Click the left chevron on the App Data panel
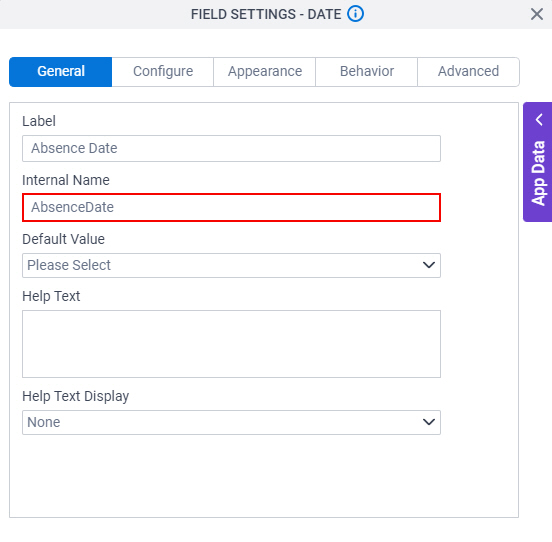This screenshot has width=552, height=542. (539, 120)
